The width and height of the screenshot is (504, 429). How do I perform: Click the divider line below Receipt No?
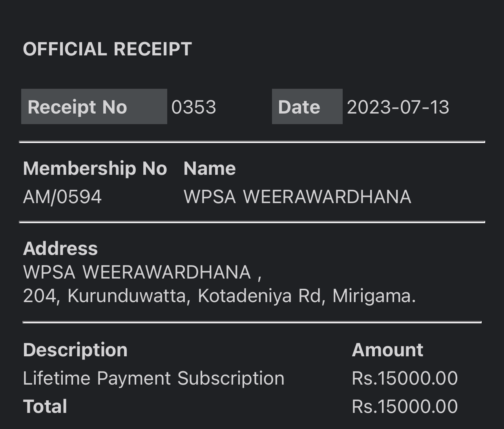252,142
